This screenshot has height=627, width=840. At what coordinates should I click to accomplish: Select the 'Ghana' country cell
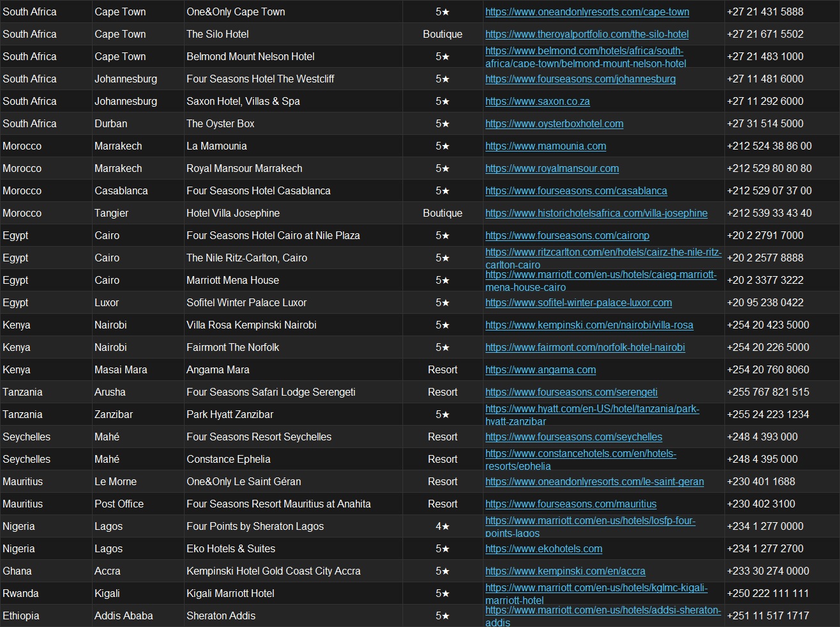[46, 571]
